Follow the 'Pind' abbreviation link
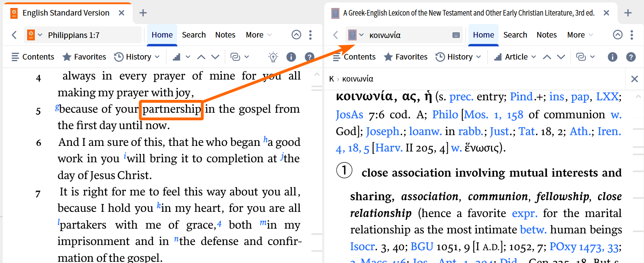Viewport: 644px width, 263px height. coord(521,97)
